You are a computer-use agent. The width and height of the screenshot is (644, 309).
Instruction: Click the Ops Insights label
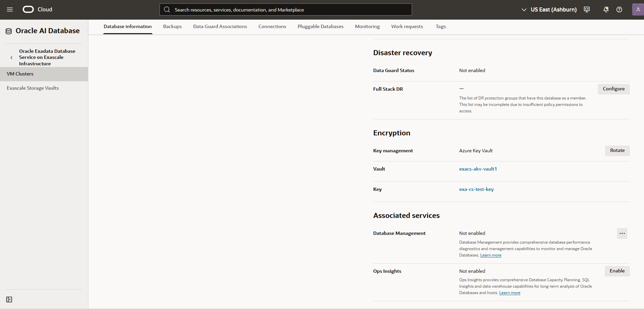[387, 271]
